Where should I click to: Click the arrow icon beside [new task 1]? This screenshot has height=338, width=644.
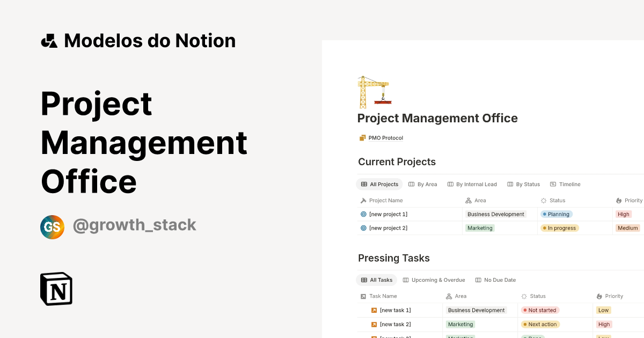[x=374, y=310]
